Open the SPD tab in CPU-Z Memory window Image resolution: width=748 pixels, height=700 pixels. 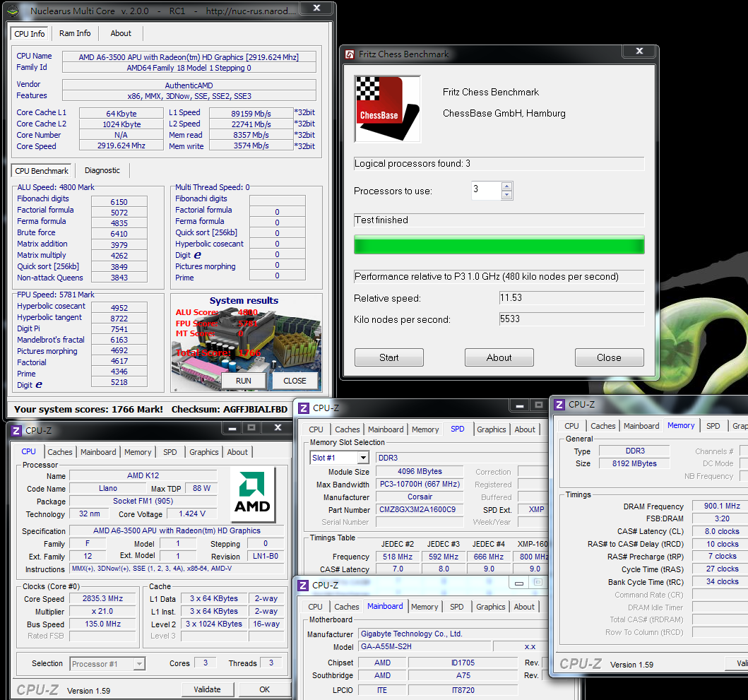point(713,426)
